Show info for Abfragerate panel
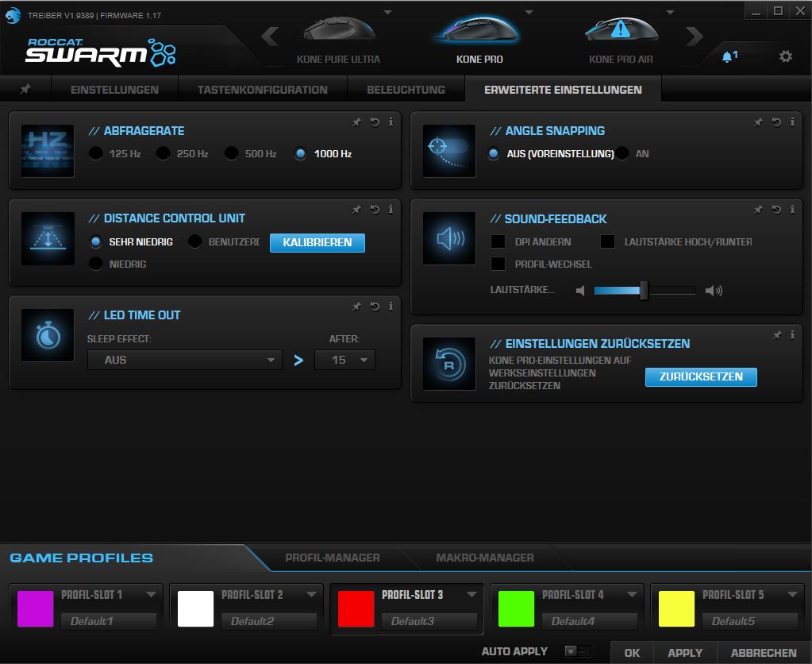 pyautogui.click(x=391, y=122)
